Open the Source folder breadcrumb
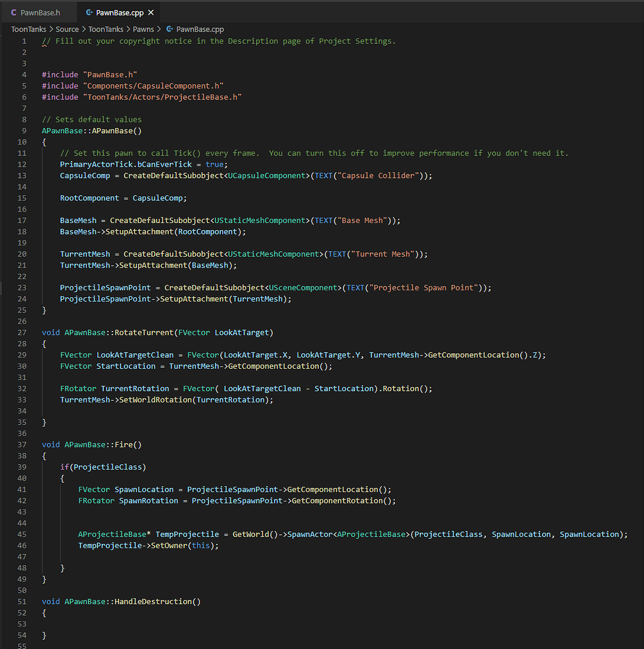Viewport: 644px width, 649px height. click(67, 29)
